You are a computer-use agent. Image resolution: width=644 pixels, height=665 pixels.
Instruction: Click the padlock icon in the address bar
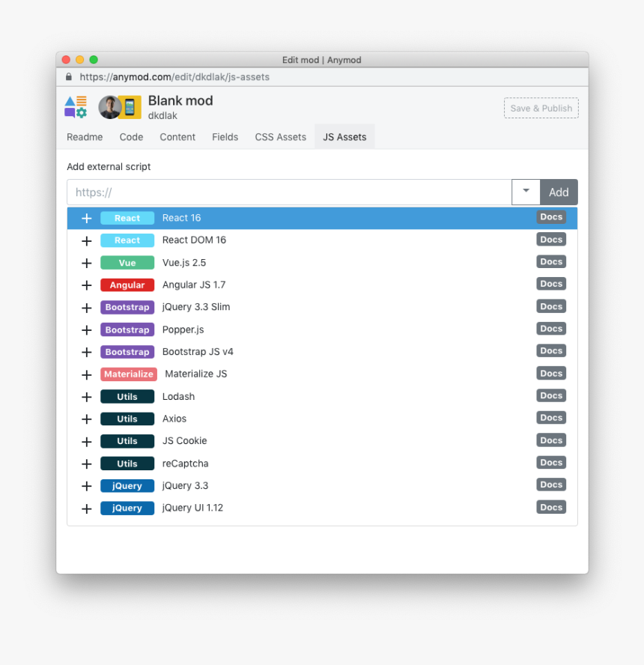pos(68,76)
